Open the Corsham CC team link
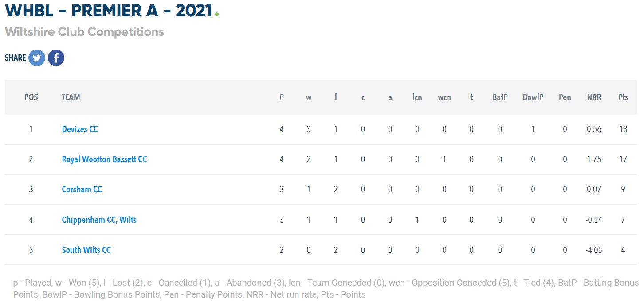 (x=82, y=190)
